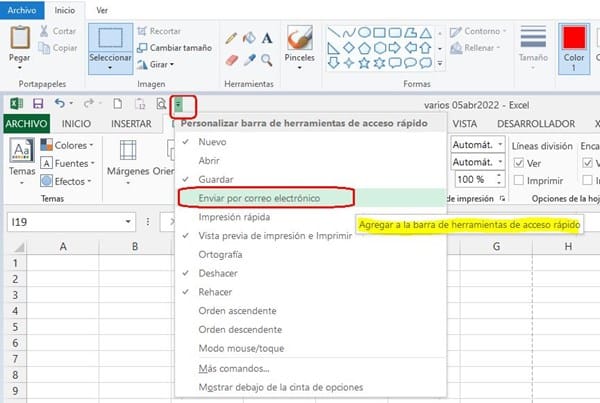This screenshot has width=600, height=403.
Task: Toggle the Ver checkbox under Líneas división
Action: tap(518, 163)
